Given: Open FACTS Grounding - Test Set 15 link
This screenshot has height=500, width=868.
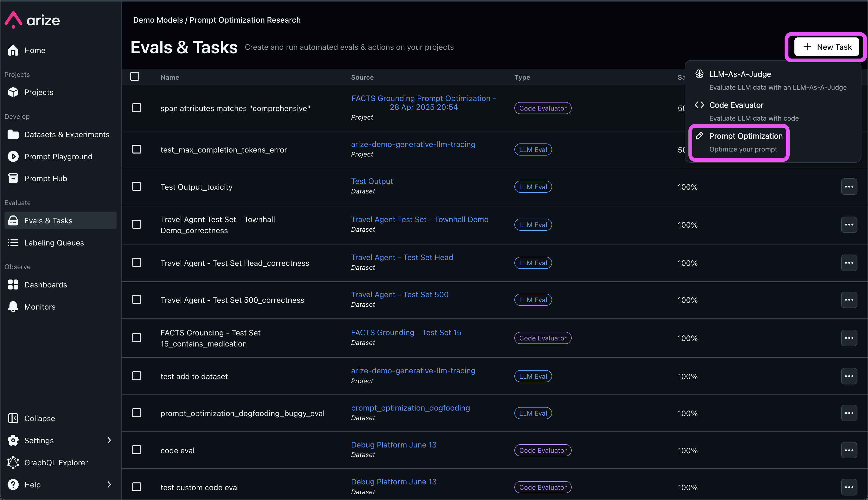Looking at the screenshot, I should [x=406, y=332].
